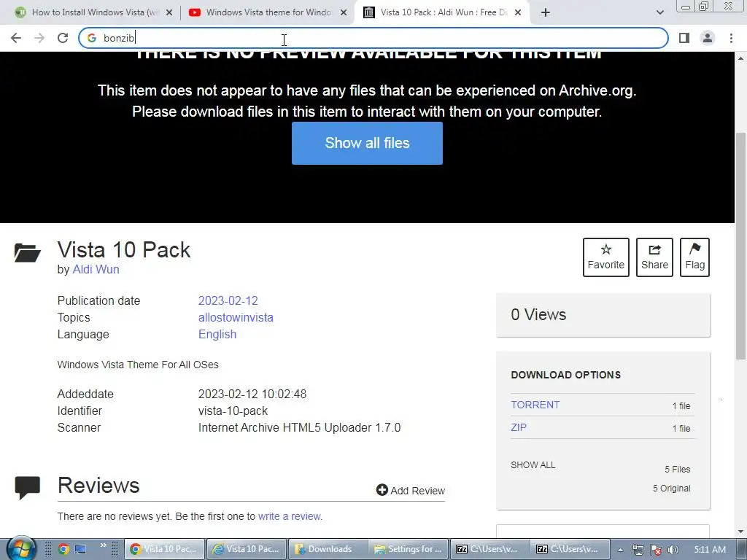This screenshot has width=747, height=560.
Task: Flag this item
Action: [694, 257]
